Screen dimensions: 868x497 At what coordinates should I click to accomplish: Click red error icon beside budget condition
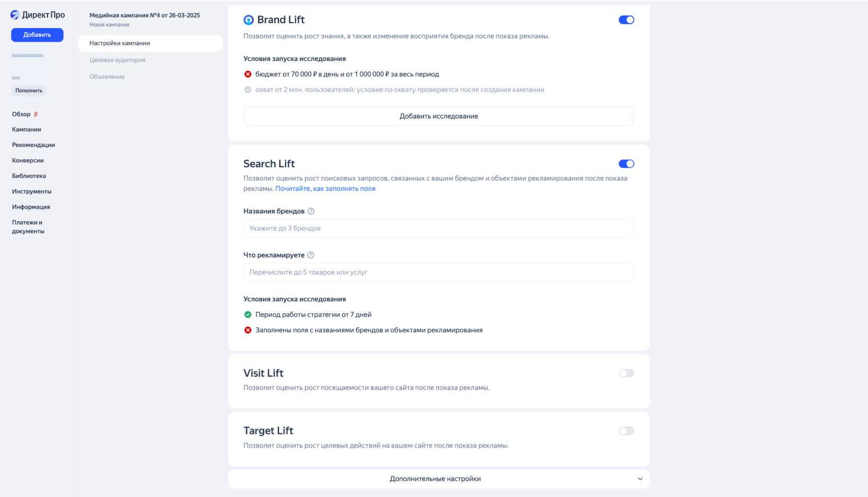pyautogui.click(x=248, y=74)
